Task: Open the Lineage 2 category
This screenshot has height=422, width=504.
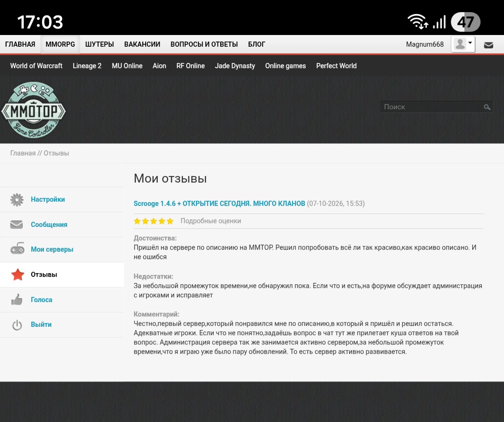Action: (x=87, y=66)
